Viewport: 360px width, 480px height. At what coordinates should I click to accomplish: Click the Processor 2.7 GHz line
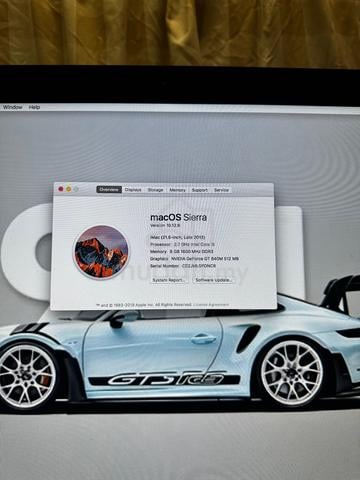pyautogui.click(x=182, y=244)
